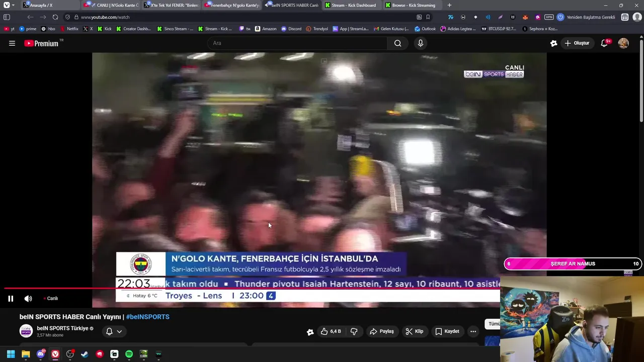644x362 pixels.
Task: Open the Creator Dashb... bookmark
Action: pos(133,29)
